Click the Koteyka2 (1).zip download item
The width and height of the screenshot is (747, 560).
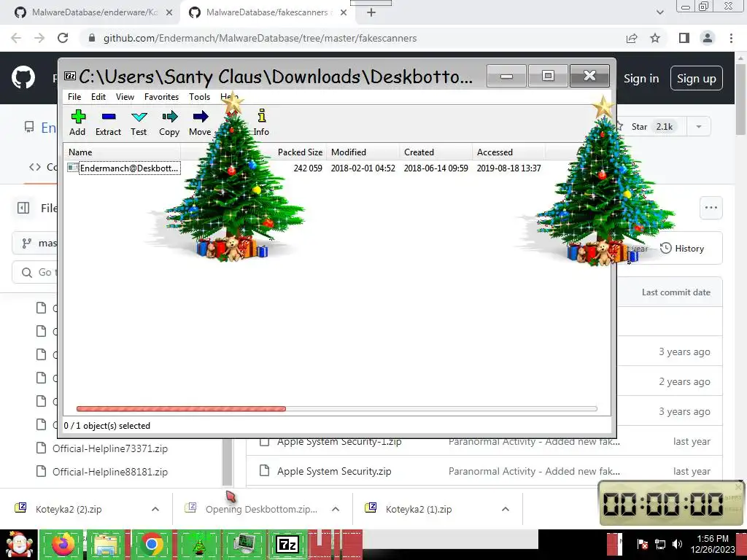pyautogui.click(x=419, y=509)
